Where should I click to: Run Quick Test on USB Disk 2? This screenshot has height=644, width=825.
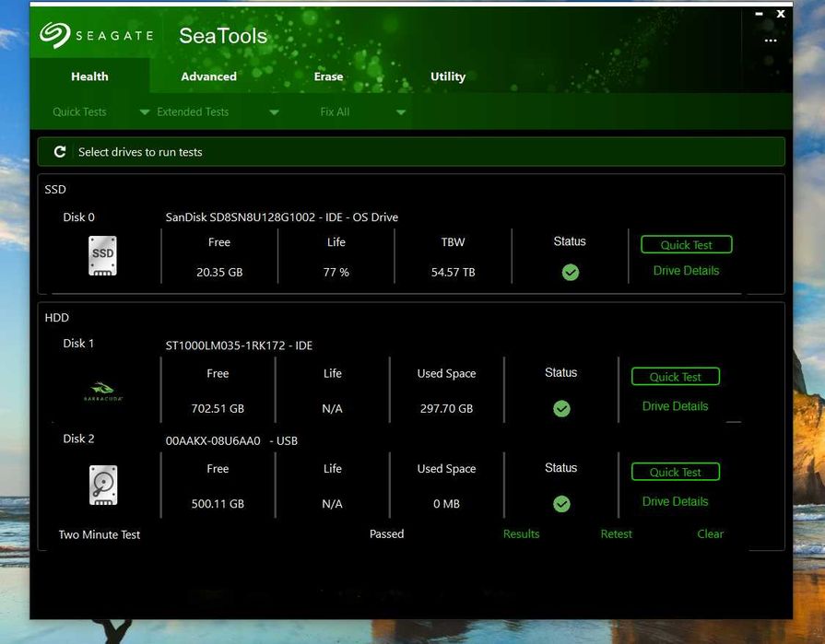pos(675,472)
